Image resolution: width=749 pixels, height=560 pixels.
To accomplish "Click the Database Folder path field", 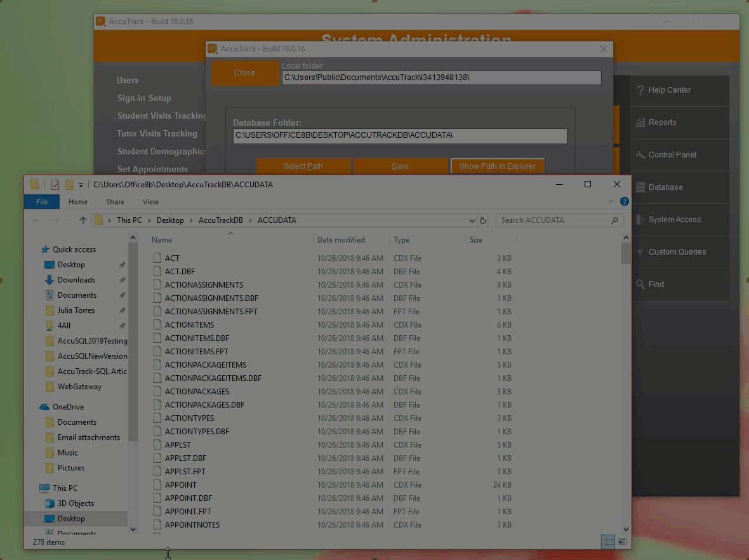I will pyautogui.click(x=401, y=136).
